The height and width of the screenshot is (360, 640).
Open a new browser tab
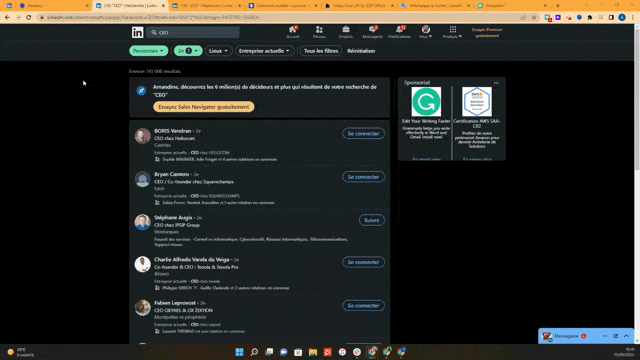point(558,6)
